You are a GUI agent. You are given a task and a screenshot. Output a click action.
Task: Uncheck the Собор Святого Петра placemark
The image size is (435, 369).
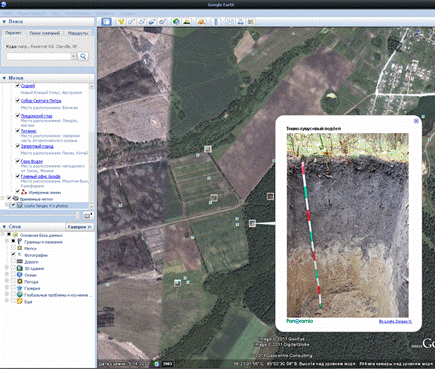(x=18, y=100)
